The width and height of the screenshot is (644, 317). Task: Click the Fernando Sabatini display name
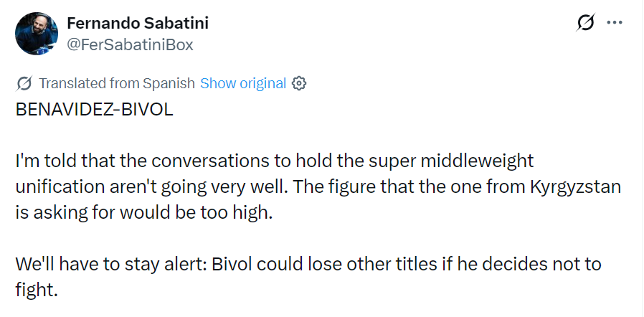[x=138, y=23]
